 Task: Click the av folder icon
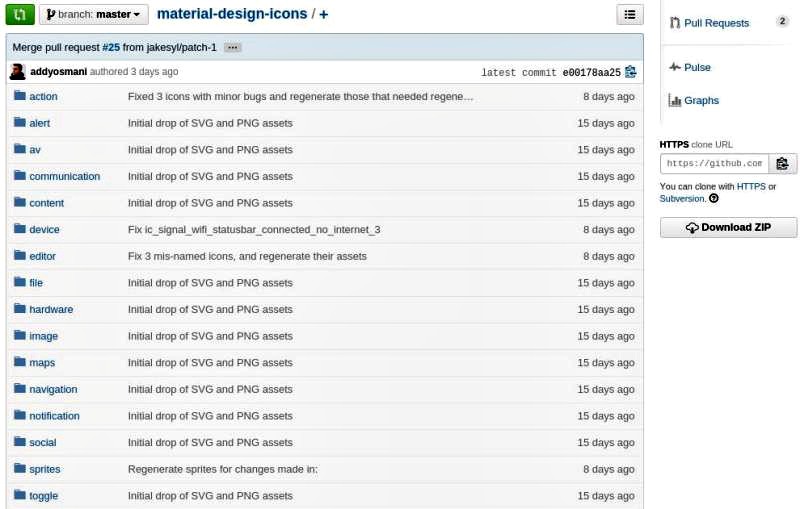pyautogui.click(x=20, y=148)
